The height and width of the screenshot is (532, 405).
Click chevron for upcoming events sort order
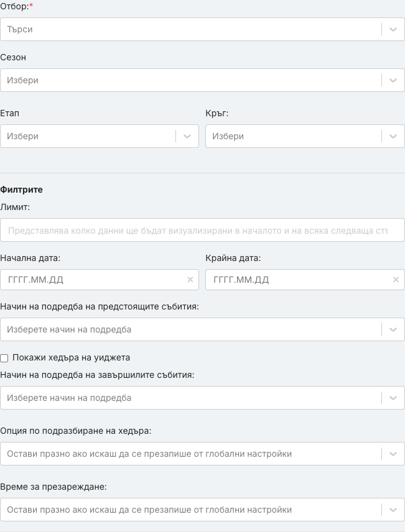(x=393, y=329)
